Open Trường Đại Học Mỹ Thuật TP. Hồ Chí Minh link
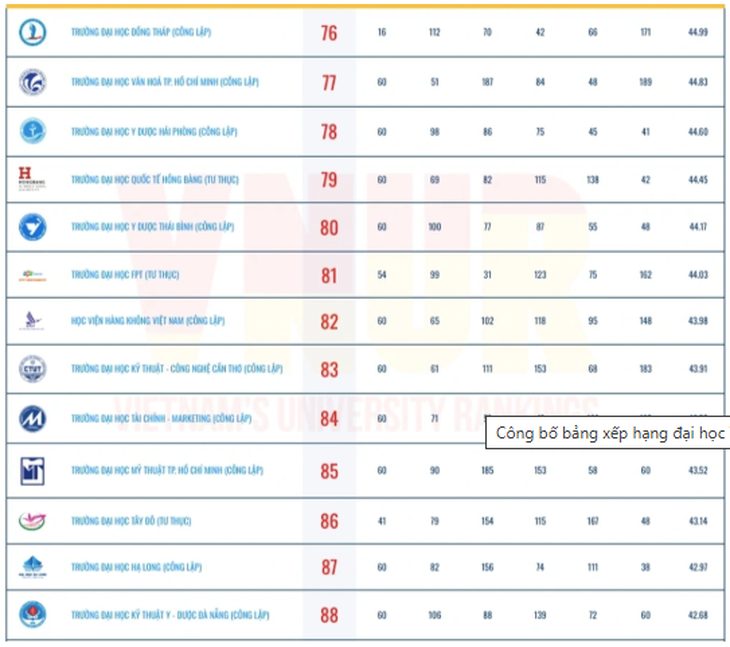The image size is (730, 647). click(x=167, y=470)
